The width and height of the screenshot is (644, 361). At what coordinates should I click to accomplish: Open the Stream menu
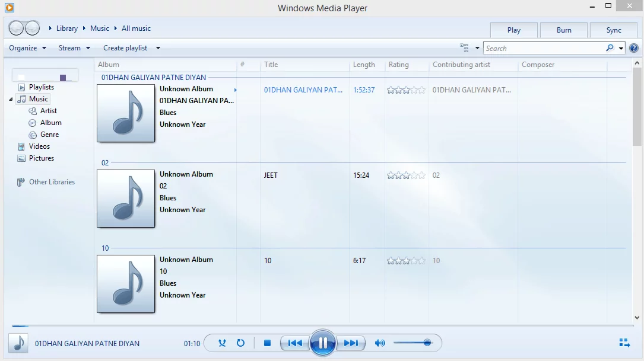[x=74, y=48]
